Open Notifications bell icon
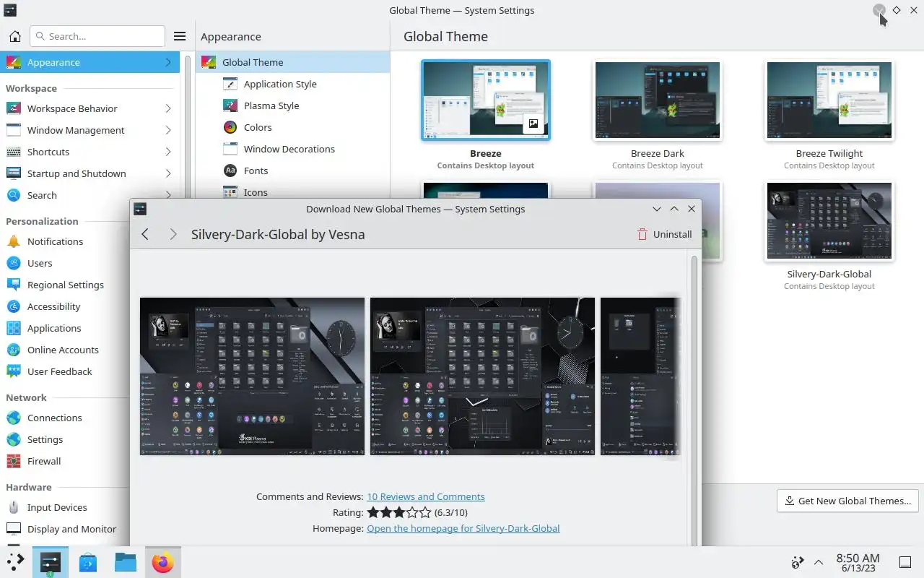 pyautogui.click(x=14, y=241)
